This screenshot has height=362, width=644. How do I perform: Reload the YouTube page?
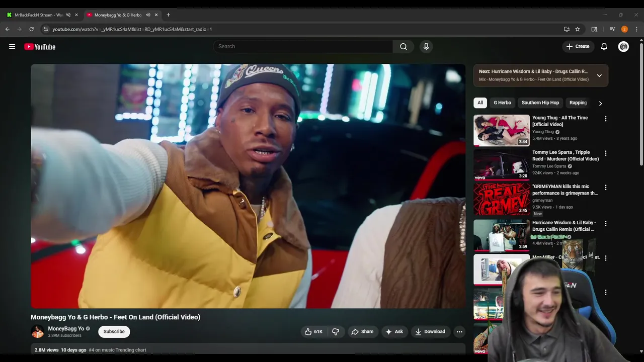pos(31,29)
